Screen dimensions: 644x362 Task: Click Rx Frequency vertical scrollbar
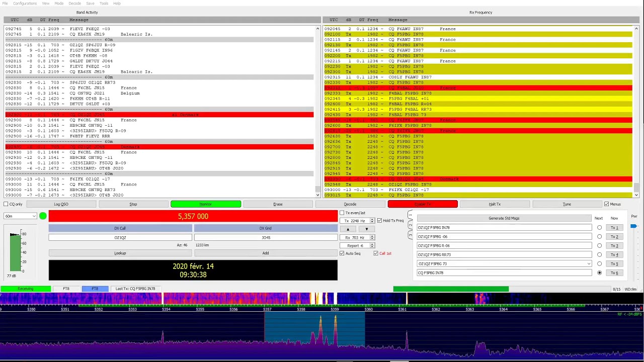(636, 112)
